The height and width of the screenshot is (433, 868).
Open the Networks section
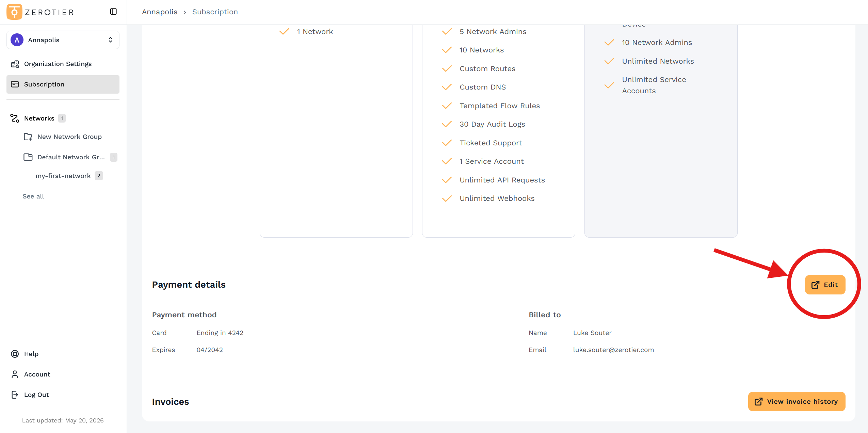click(39, 118)
